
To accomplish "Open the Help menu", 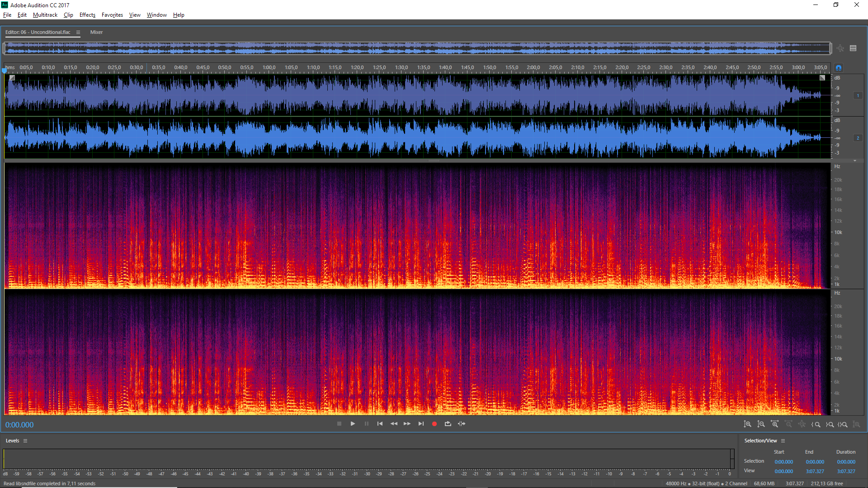I will tap(179, 15).
